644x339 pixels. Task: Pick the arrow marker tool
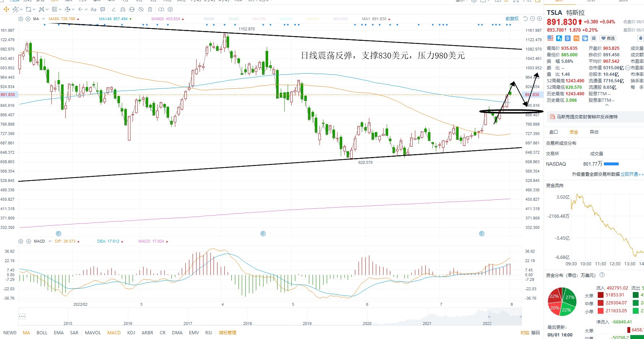coord(80,9)
